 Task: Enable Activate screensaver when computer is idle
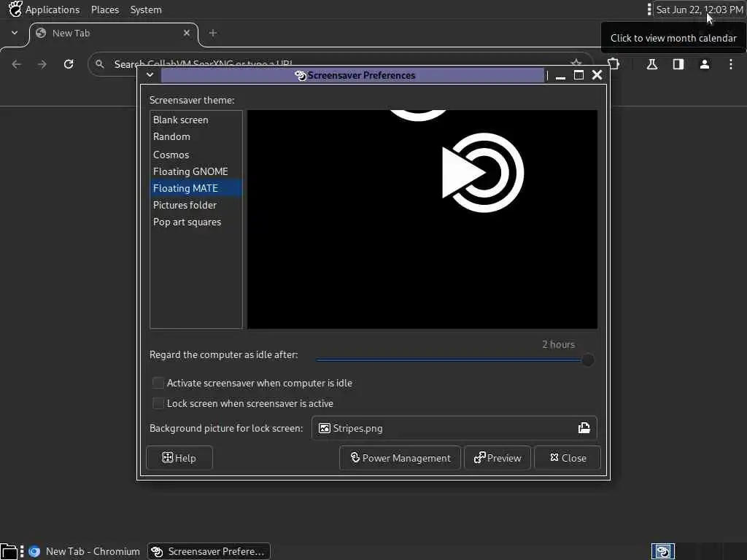pos(158,383)
